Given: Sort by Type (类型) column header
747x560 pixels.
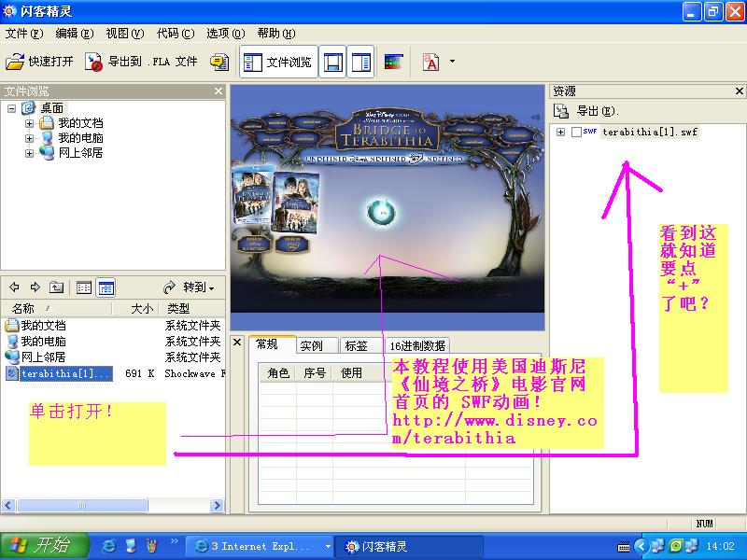Looking at the screenshot, I should tap(192, 309).
